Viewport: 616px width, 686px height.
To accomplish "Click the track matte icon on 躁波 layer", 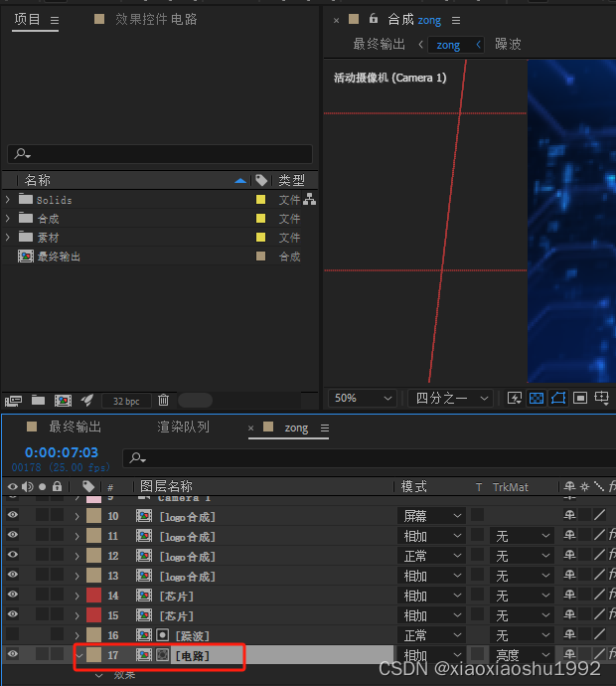I will tap(162, 635).
